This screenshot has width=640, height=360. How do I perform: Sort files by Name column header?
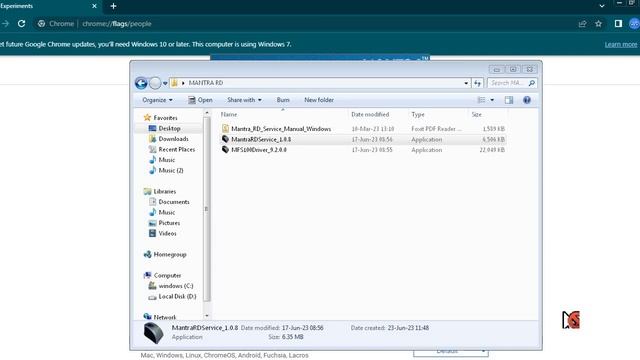(x=283, y=115)
